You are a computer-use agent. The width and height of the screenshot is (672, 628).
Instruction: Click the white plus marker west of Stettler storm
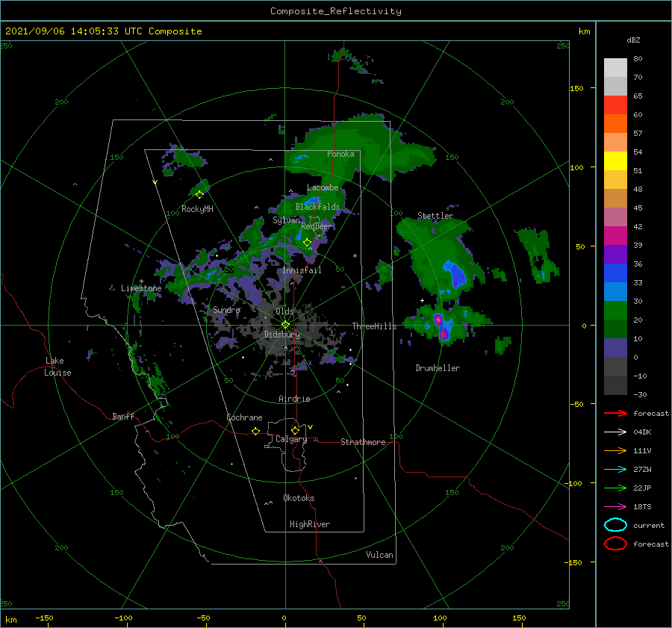coord(422,300)
